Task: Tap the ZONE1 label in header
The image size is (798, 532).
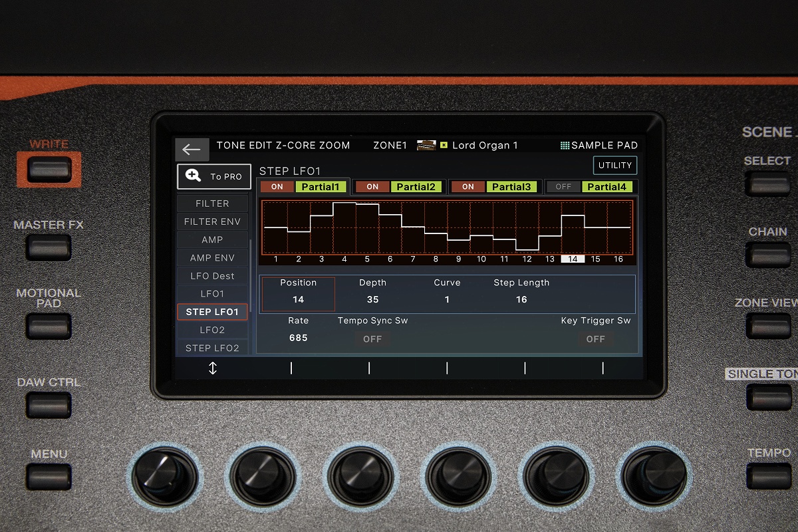Action: pos(390,146)
